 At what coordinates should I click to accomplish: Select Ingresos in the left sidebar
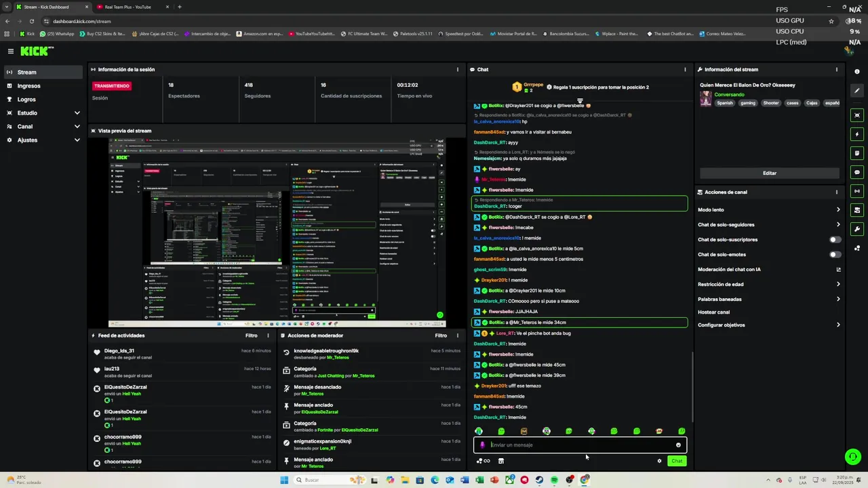[x=42, y=86]
